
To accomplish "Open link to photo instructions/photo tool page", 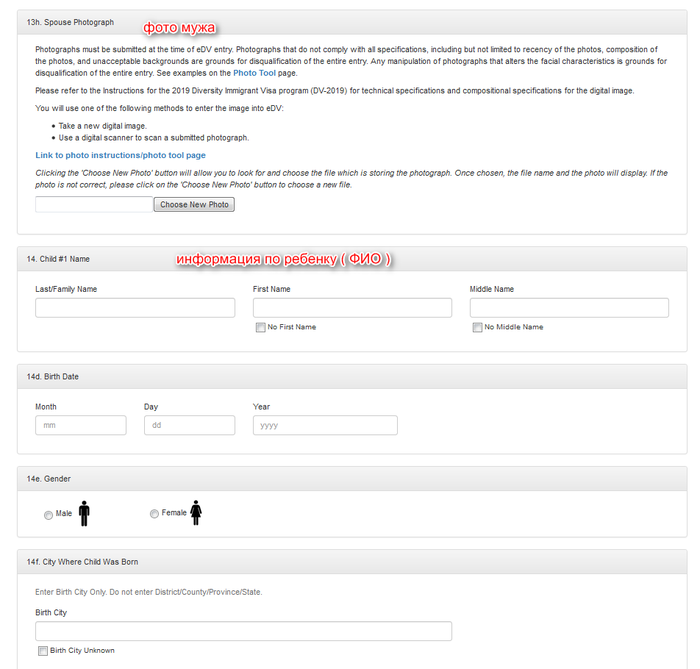I will click(120, 155).
